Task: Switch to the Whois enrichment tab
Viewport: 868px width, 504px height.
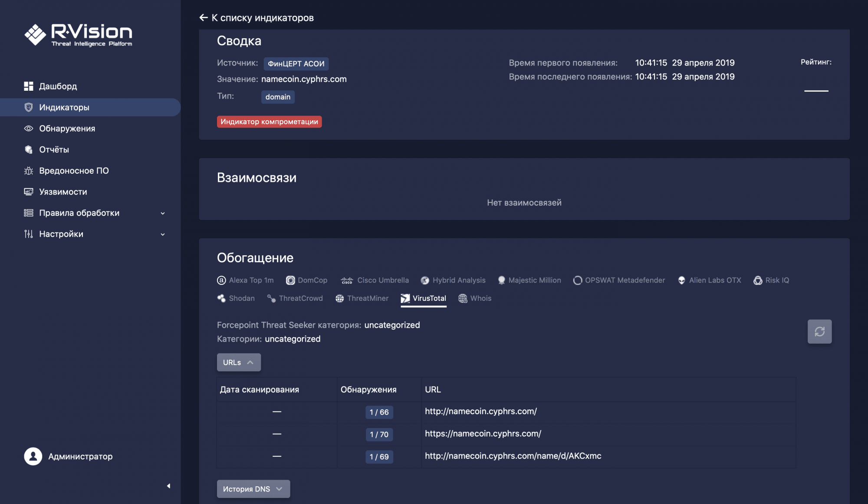Action: (x=475, y=298)
